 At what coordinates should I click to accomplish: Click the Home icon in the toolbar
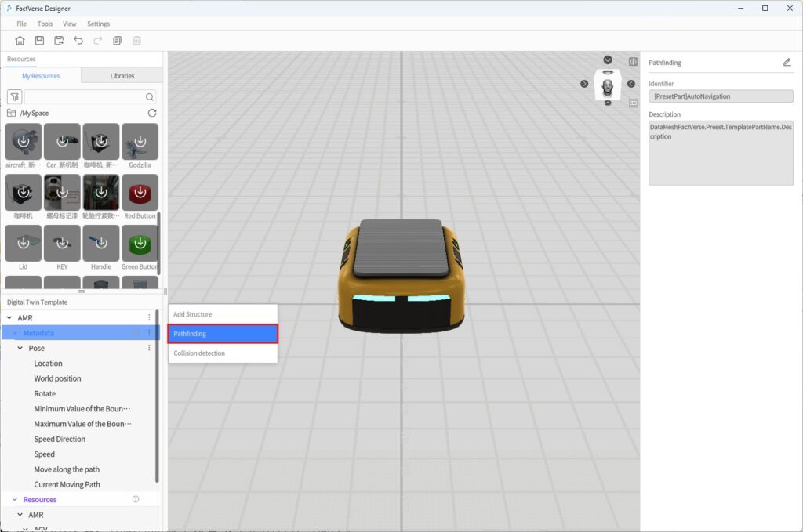click(20, 41)
